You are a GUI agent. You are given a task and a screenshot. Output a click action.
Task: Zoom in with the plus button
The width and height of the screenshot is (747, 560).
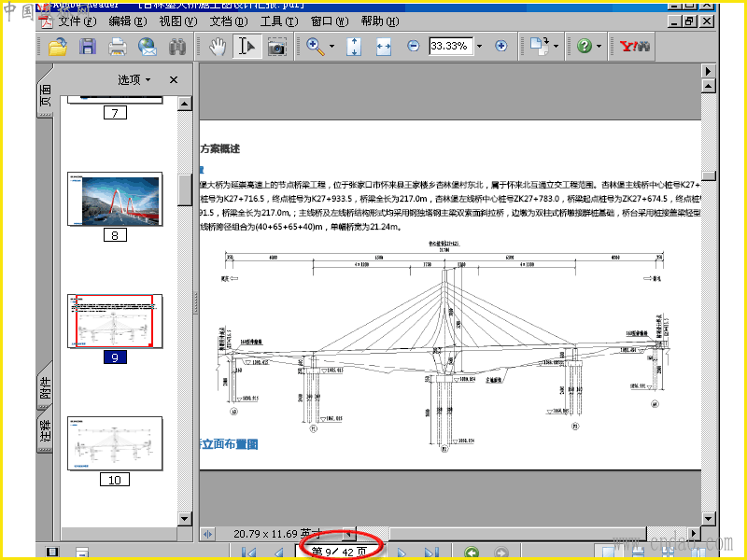501,46
